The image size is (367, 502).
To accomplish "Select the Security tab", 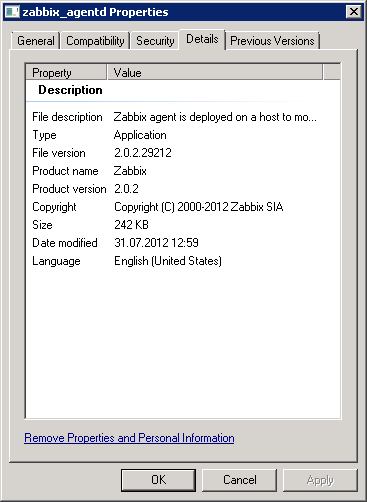I will coord(155,41).
